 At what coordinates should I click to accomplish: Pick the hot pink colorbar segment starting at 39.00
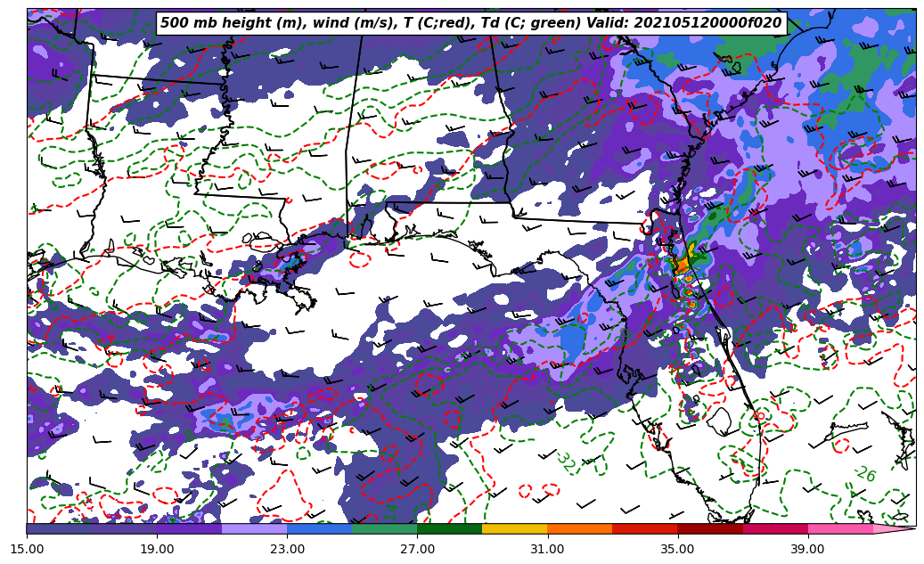pyautogui.click(x=840, y=528)
